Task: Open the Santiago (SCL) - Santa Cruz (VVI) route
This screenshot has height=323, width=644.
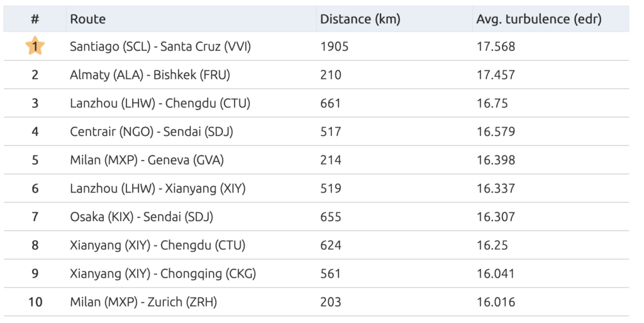Action: 160,47
